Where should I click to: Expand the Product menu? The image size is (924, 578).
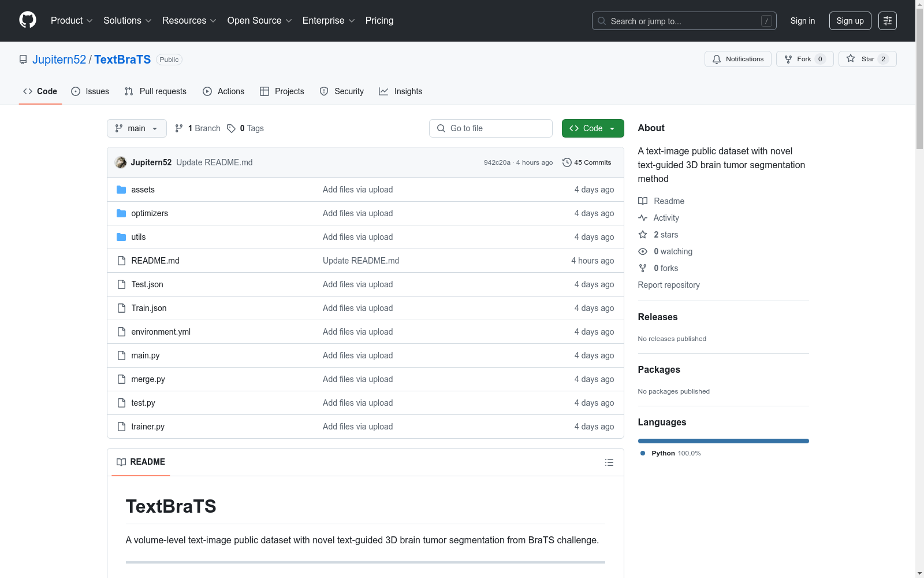click(x=72, y=21)
